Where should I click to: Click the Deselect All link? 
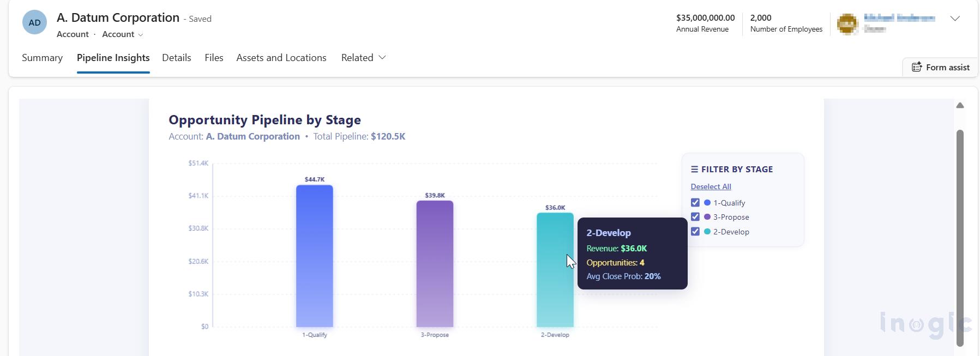click(x=711, y=186)
